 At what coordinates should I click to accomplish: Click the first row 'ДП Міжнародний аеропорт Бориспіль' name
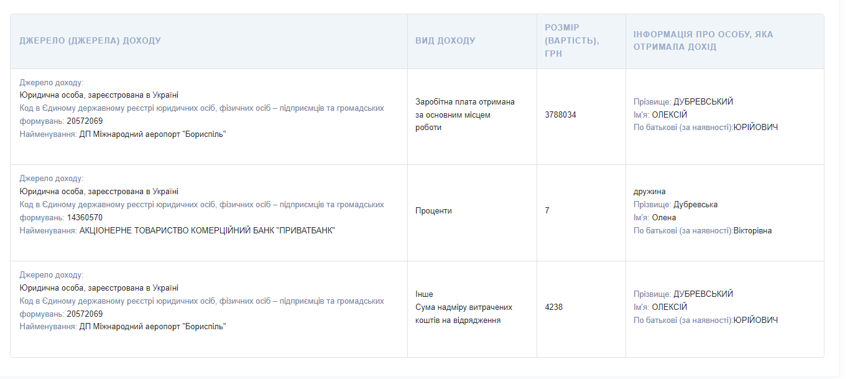[x=152, y=134]
